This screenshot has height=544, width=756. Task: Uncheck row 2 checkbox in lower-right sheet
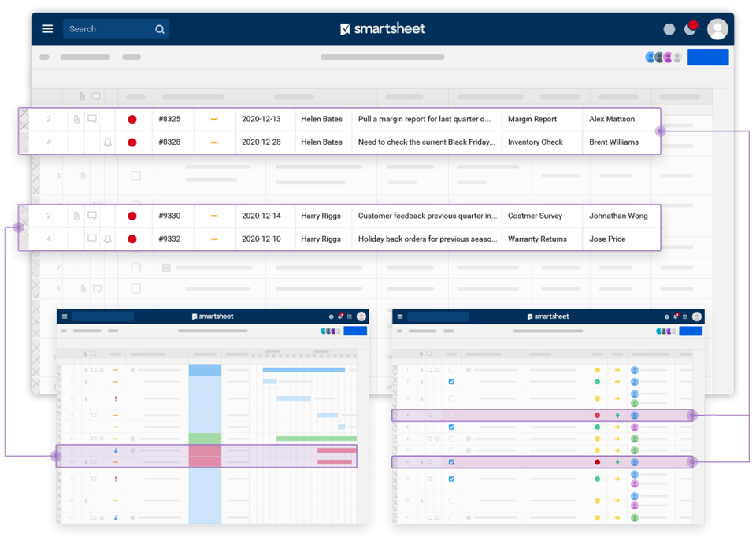[x=451, y=382]
